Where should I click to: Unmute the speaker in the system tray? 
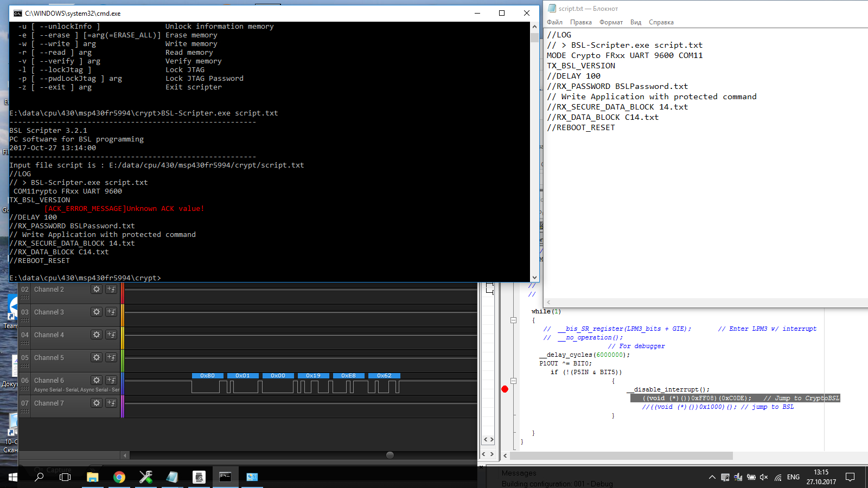(x=763, y=477)
